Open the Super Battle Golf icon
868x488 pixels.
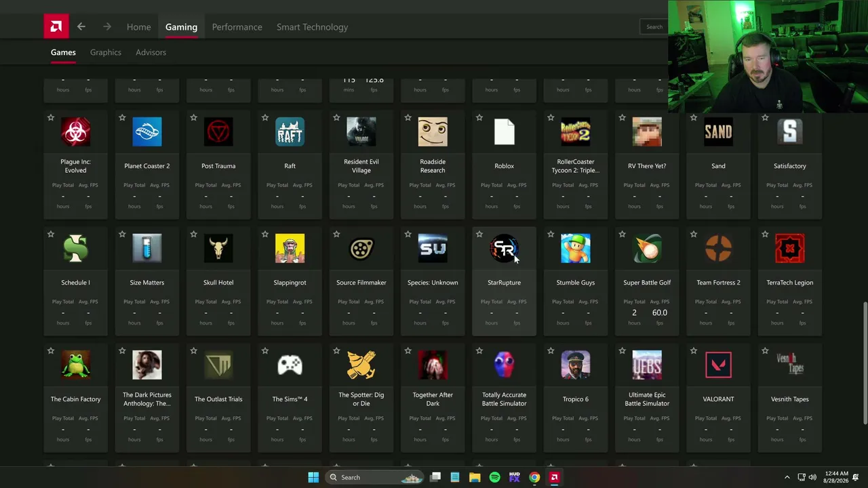(x=647, y=248)
